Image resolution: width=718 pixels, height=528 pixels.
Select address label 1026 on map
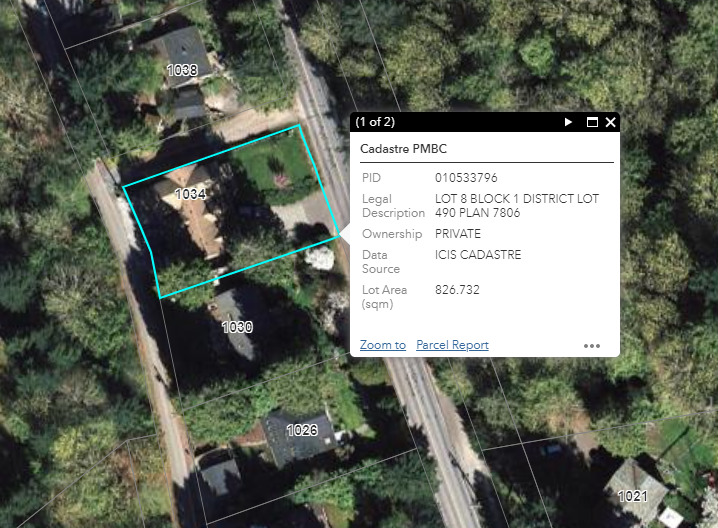point(302,430)
